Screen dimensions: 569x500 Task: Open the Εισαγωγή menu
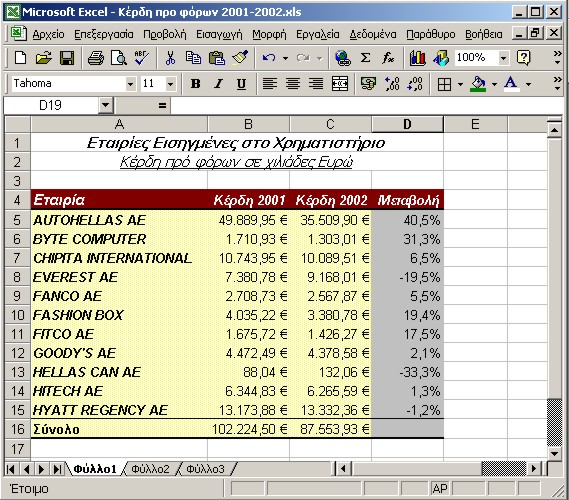tap(219, 34)
